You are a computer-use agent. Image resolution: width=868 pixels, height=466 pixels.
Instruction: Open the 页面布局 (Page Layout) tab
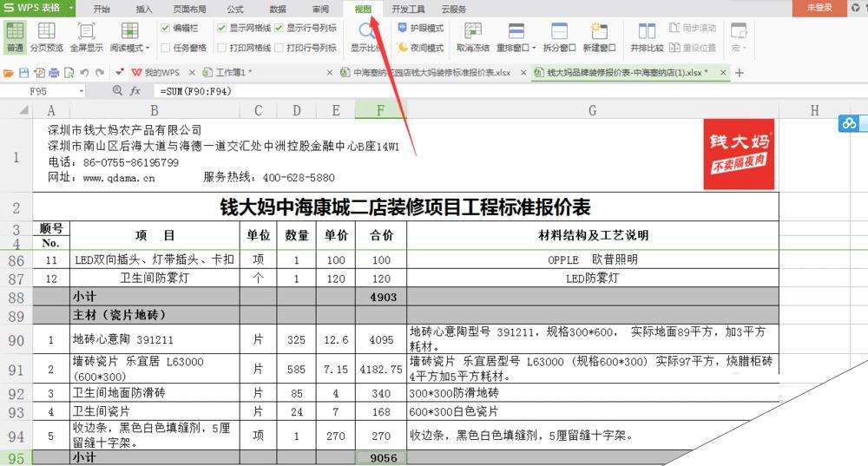pyautogui.click(x=189, y=9)
